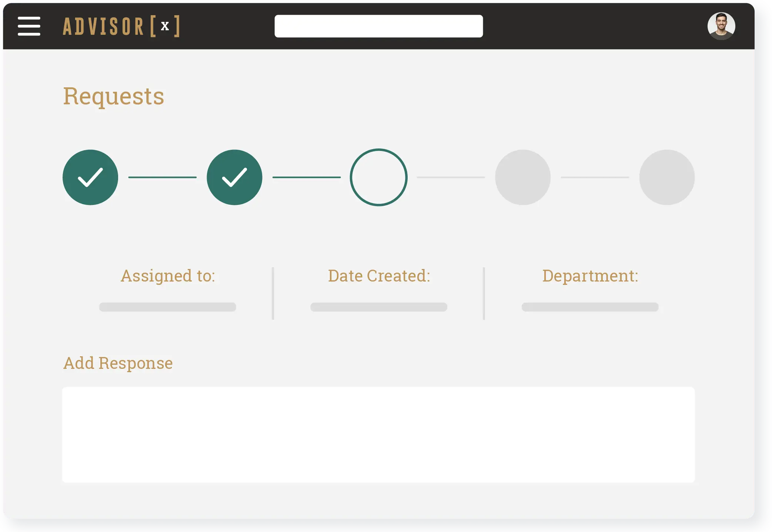Click the Date Created value placeholder bar
Image resolution: width=772 pixels, height=532 pixels.
[x=378, y=307]
